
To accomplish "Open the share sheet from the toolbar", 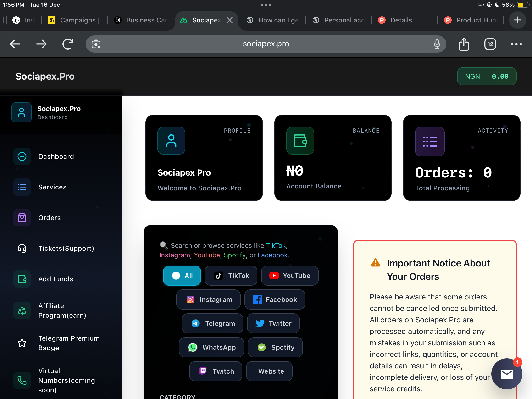I will [463, 44].
